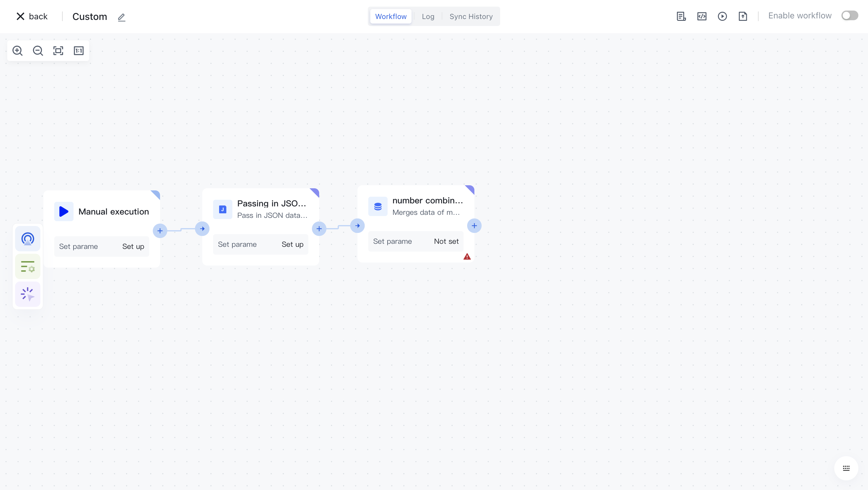This screenshot has width=868, height=490.
Task: Fit canvas to screen icon
Action: point(58,51)
